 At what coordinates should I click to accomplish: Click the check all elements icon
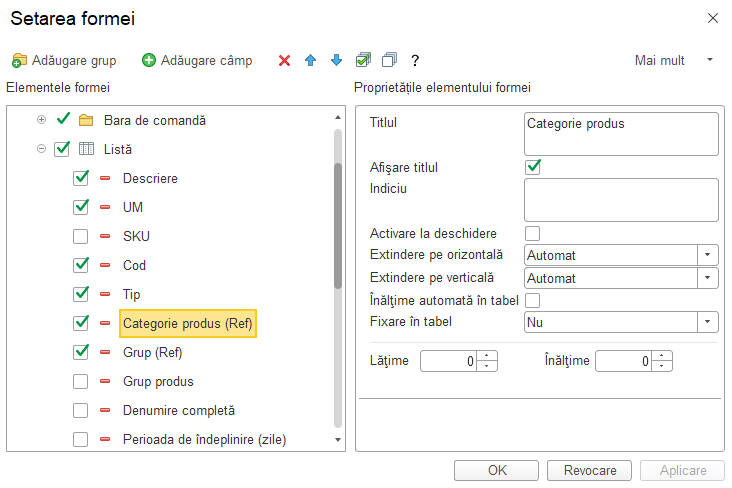[363, 60]
